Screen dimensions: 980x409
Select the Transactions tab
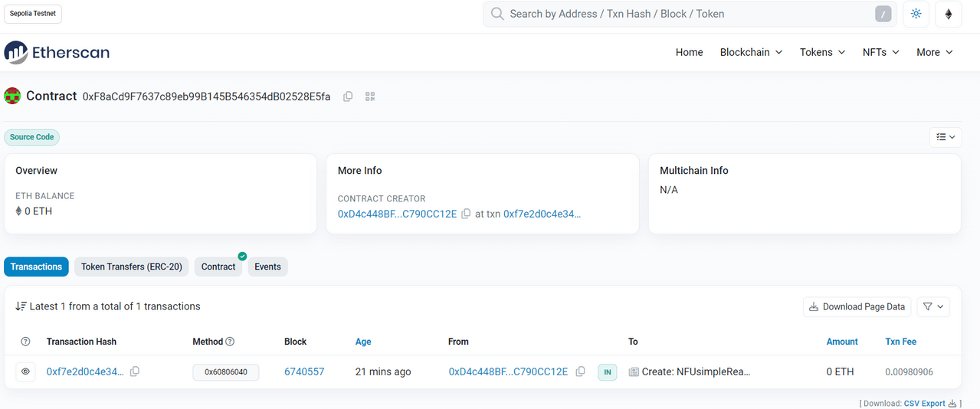[36, 267]
